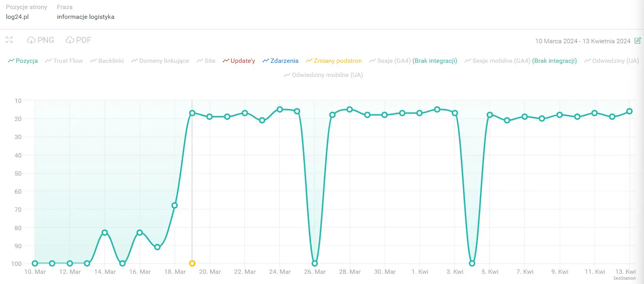Click the 30. Mar x-axis label
This screenshot has height=284, width=644.
point(385,272)
